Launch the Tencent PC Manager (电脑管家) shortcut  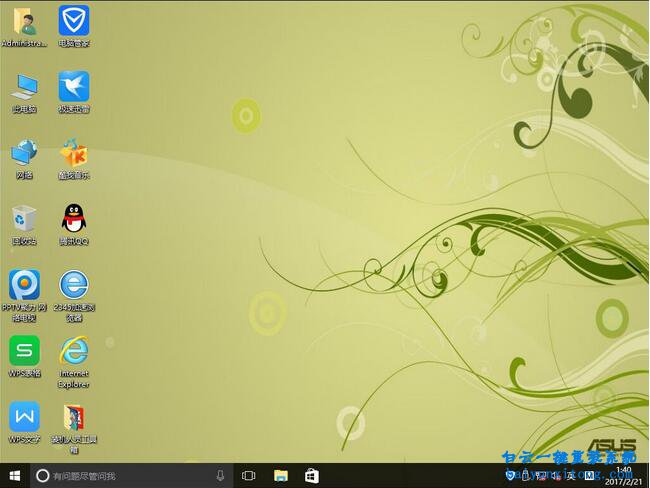pyautogui.click(x=74, y=22)
